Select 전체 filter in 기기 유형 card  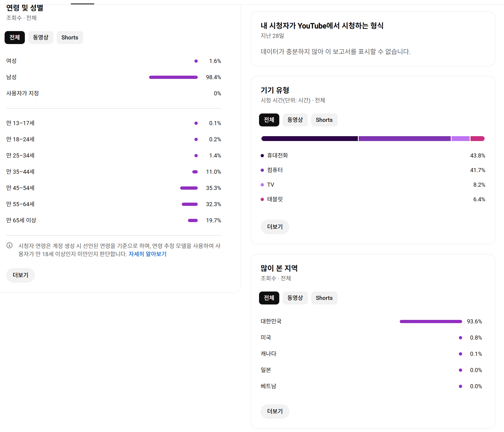[x=269, y=120]
